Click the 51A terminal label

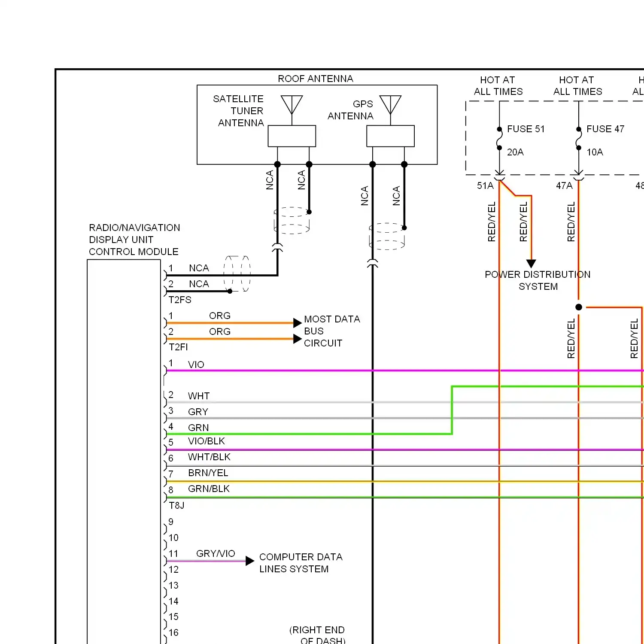tap(485, 185)
